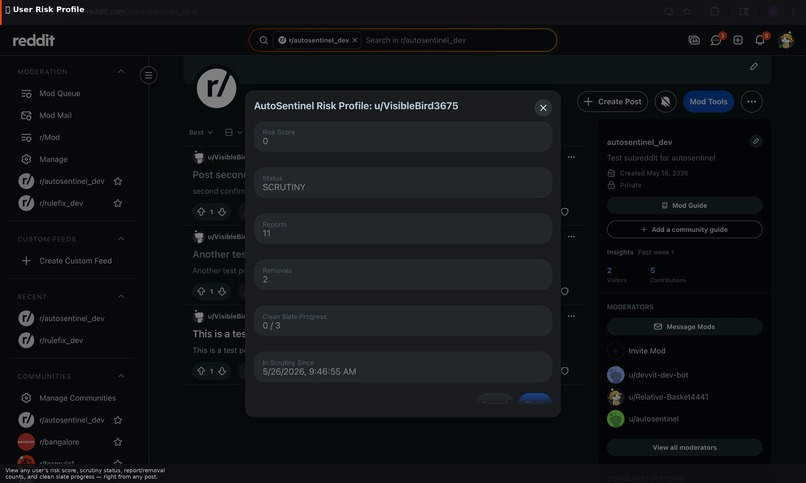806x483 pixels.
Task: Open r/autosentinel_dev under Recent
Action: tap(72, 319)
